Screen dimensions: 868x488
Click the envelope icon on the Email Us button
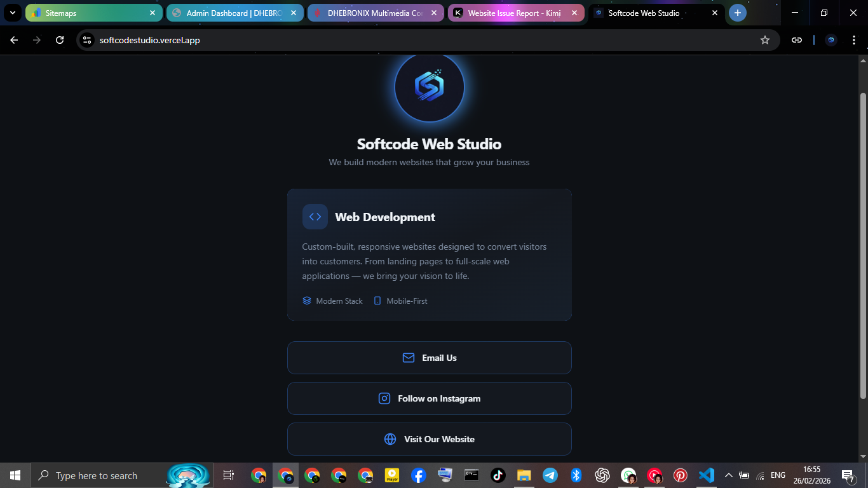click(x=408, y=357)
